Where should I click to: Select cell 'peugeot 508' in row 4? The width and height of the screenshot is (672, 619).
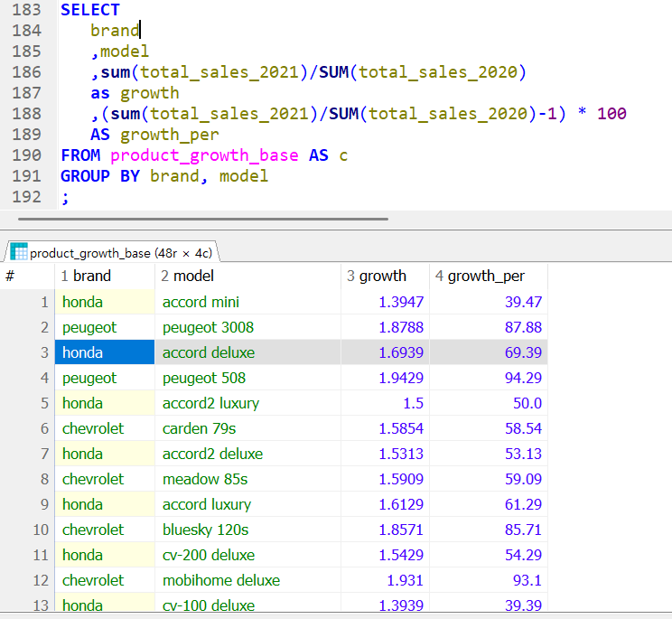247,378
